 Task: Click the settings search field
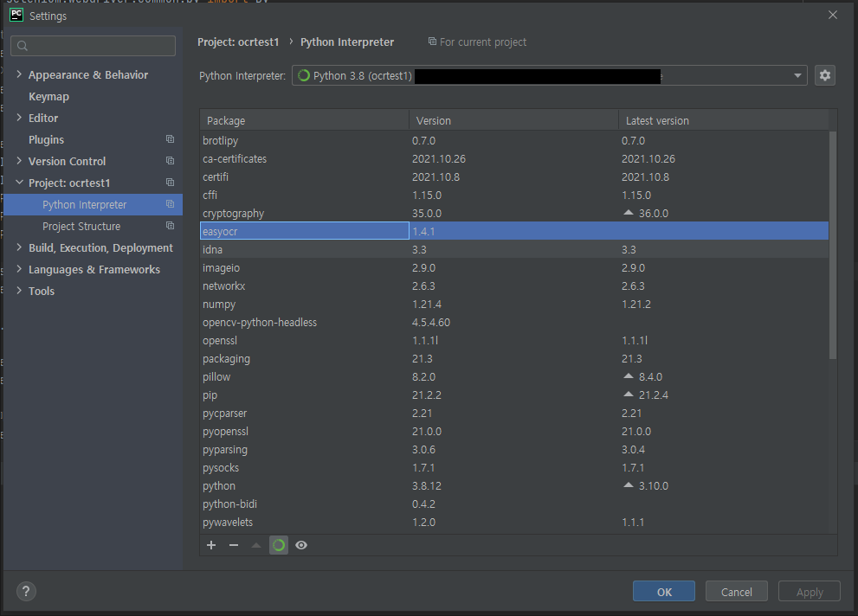pos(93,46)
